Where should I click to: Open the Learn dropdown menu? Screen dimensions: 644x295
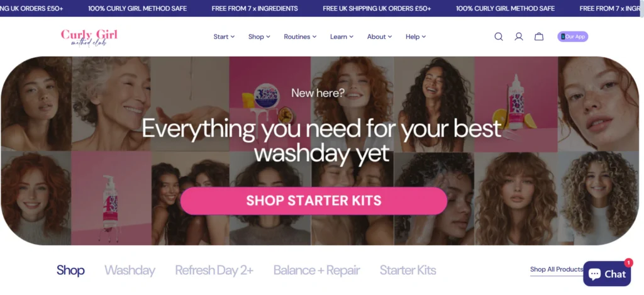pyautogui.click(x=341, y=36)
